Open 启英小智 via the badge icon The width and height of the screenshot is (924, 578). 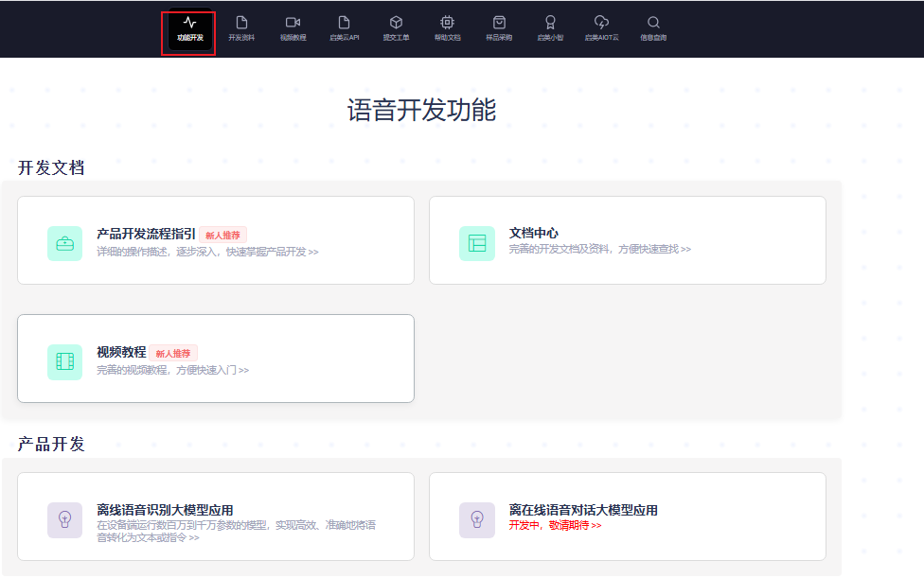coord(550,21)
